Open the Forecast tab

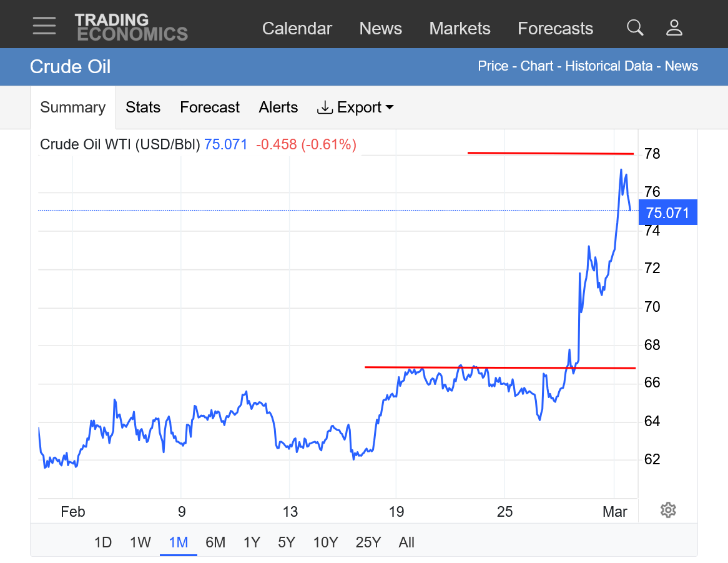pos(210,107)
